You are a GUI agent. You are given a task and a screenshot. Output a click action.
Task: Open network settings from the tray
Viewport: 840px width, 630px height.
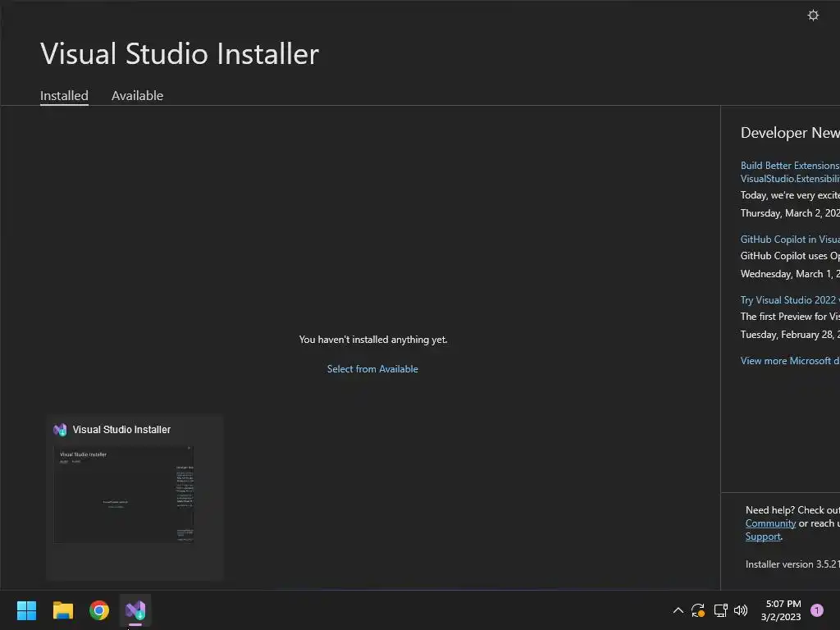720,610
